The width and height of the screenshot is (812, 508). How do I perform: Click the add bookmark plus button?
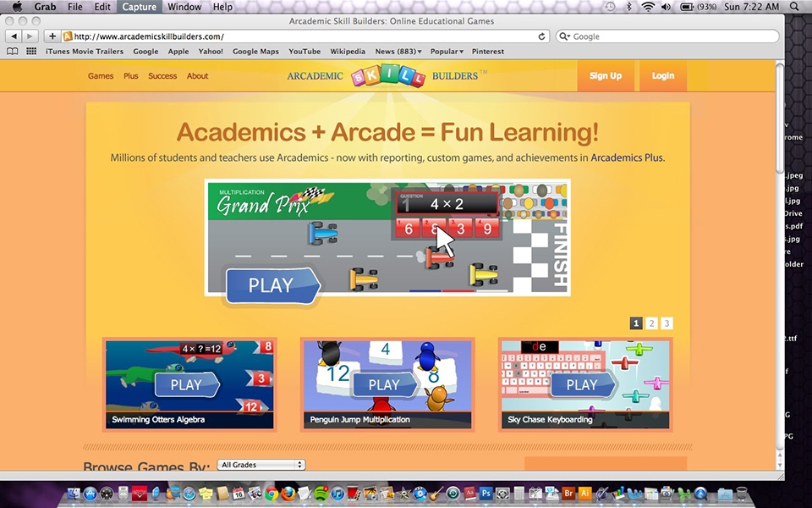coord(52,36)
